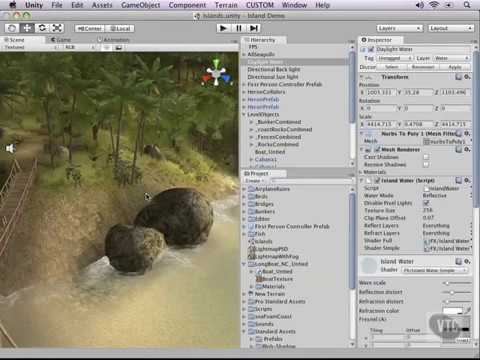Open the Wi-Fi status menu
The width and height of the screenshot is (480, 360).
pos(434,5)
